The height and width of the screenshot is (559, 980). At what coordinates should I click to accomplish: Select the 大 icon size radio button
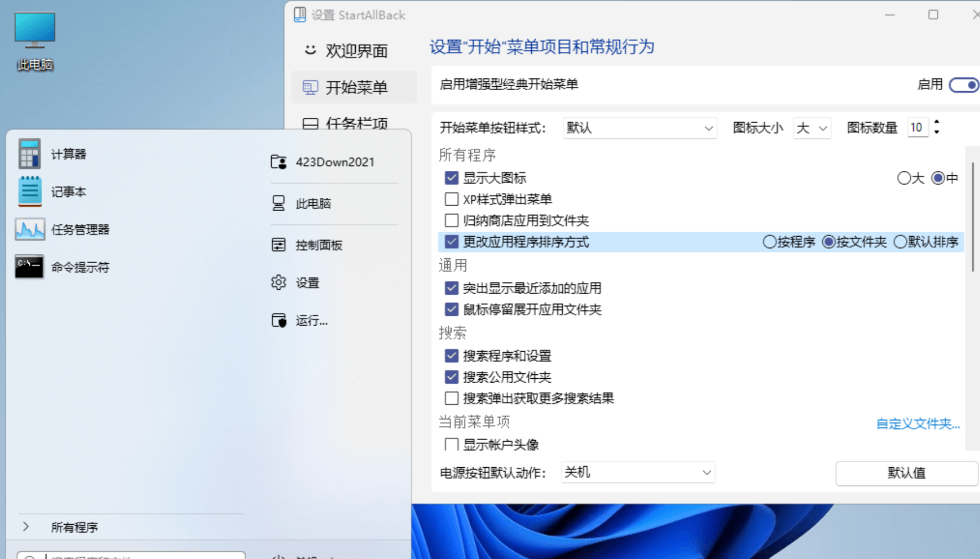(904, 178)
